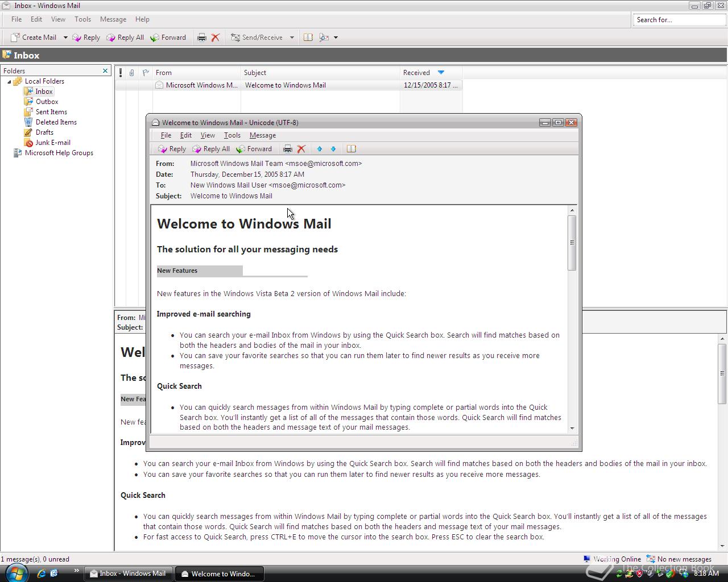Click the preview pane scrollbar down arrow in the Inbox window

point(722,546)
